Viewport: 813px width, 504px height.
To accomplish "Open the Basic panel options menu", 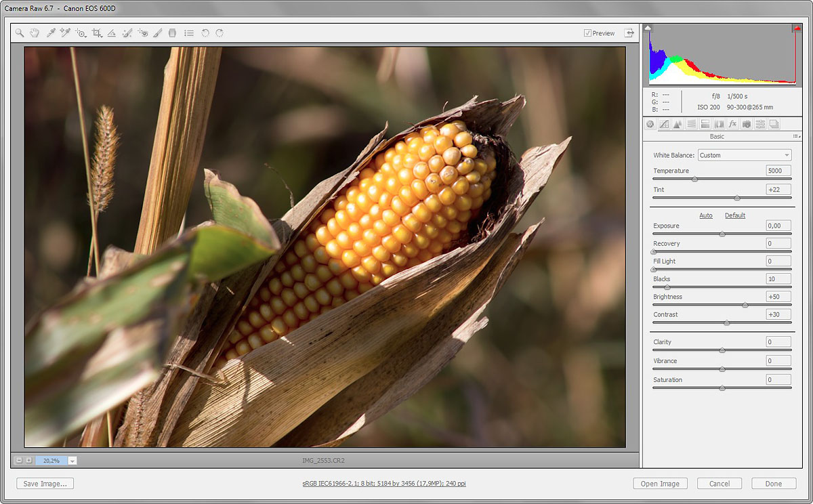I will 795,136.
